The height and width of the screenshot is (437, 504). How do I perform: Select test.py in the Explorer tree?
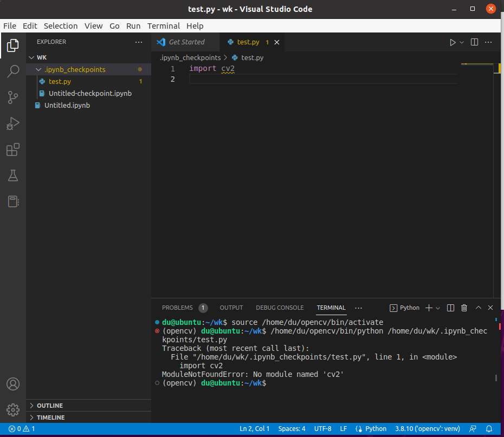pyautogui.click(x=88, y=82)
